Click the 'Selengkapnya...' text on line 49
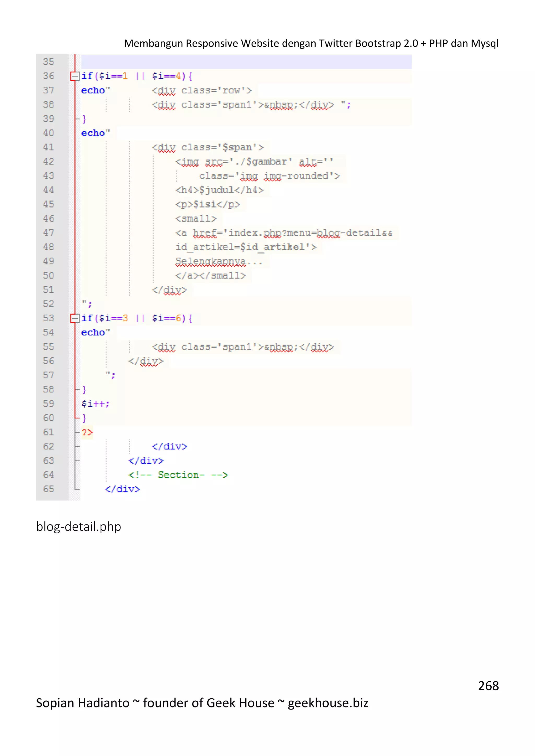535x756 pixels. click(x=219, y=261)
